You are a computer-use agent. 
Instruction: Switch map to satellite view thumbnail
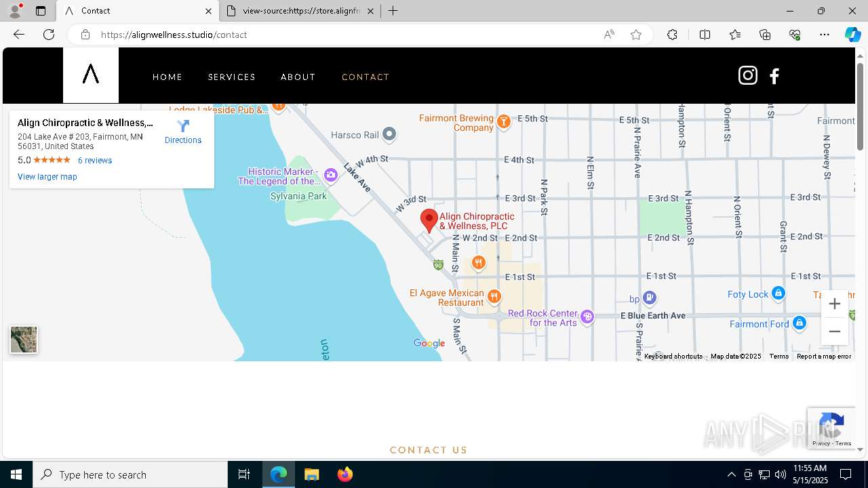point(24,340)
